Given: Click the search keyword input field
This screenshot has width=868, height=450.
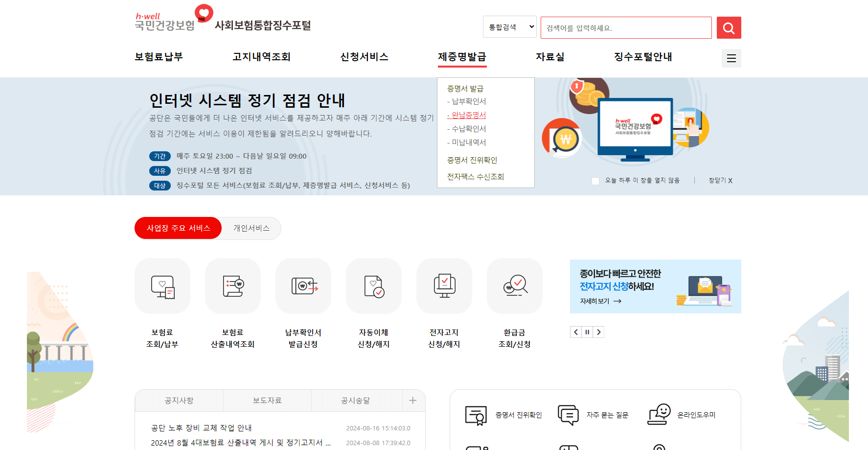Looking at the screenshot, I should (x=626, y=27).
